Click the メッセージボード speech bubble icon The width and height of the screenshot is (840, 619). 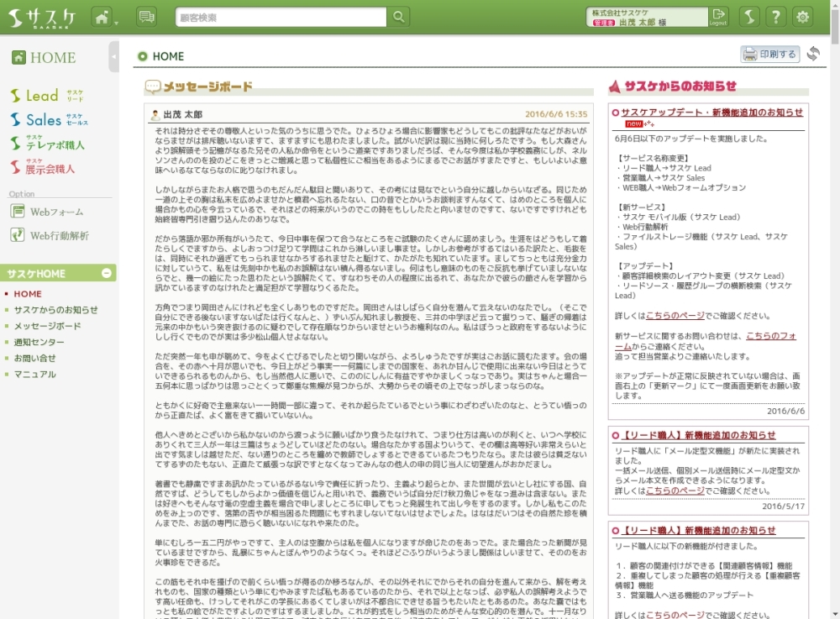[x=153, y=87]
